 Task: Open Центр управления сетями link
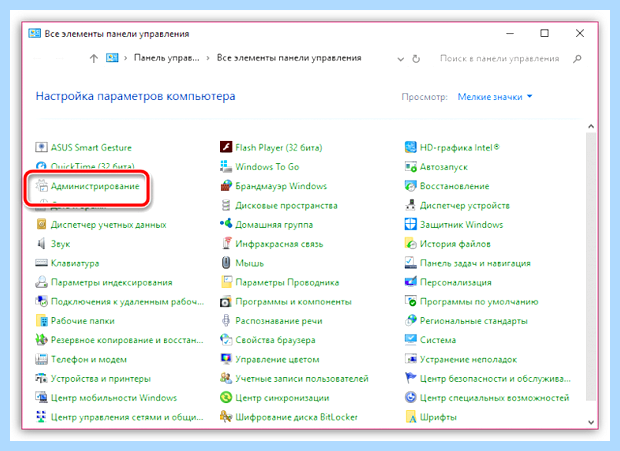coord(127,417)
